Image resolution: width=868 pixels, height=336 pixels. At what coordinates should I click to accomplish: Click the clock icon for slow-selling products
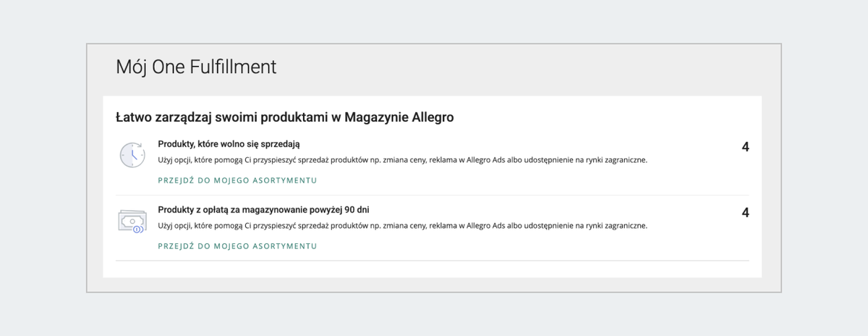pos(132,154)
